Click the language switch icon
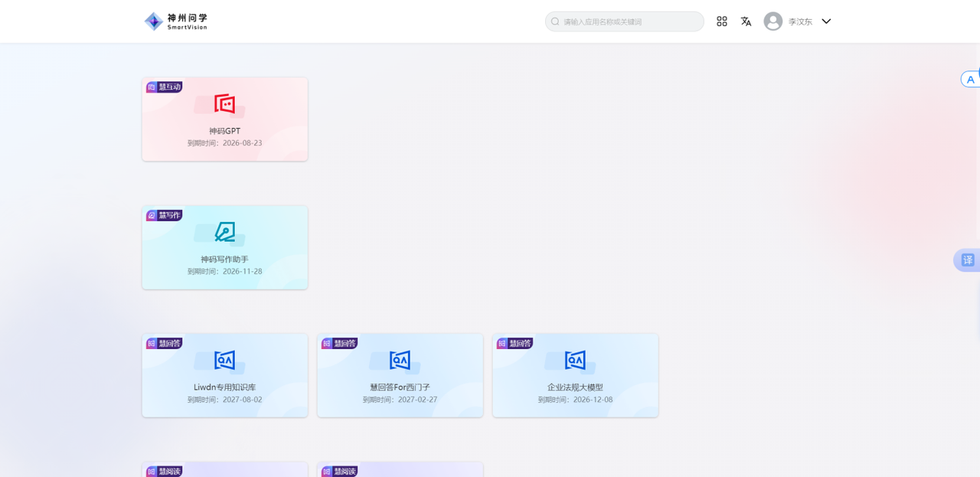Image resolution: width=980 pixels, height=477 pixels. pos(746,21)
